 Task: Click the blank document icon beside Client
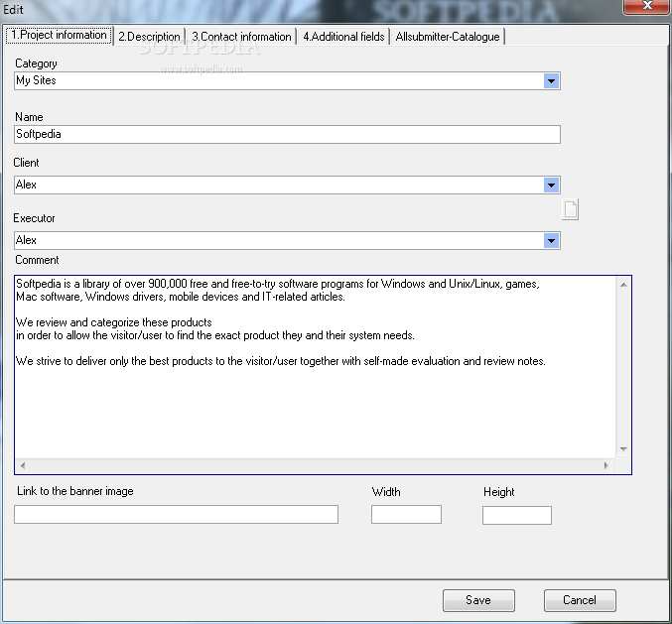[x=570, y=209]
